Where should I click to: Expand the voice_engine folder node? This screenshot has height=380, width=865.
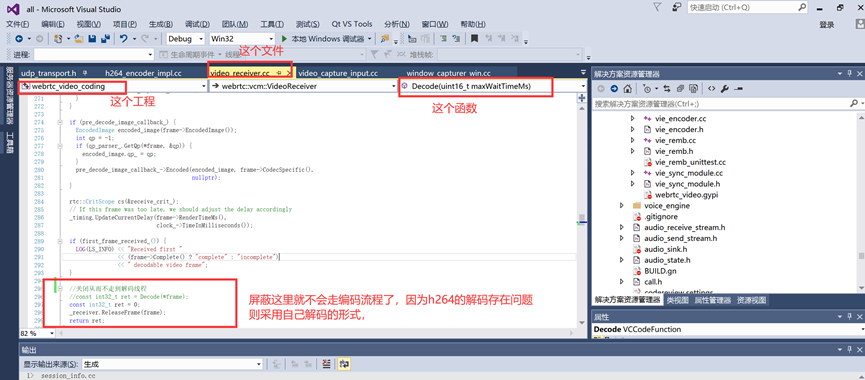tap(622, 205)
